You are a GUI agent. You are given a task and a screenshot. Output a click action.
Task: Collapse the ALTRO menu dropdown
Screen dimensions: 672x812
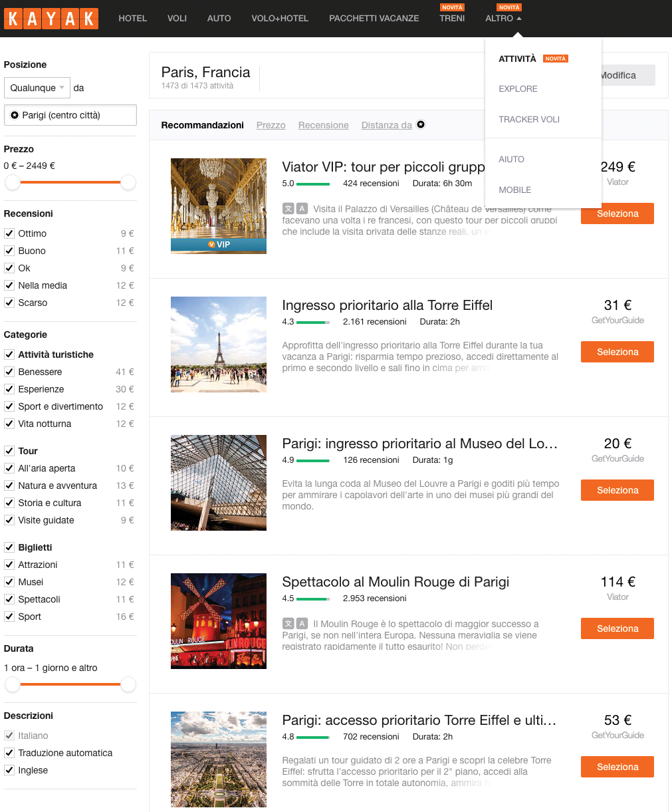[x=503, y=18]
